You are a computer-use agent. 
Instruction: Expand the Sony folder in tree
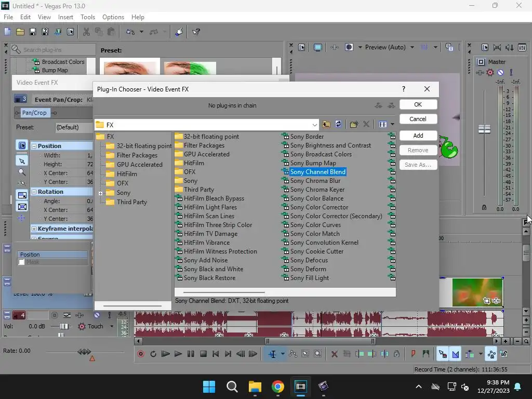coord(100,193)
